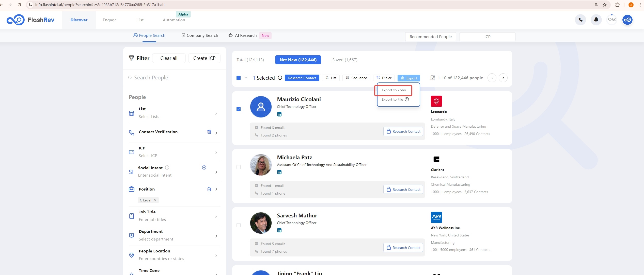Click the AYR Wellness company logo
The width and height of the screenshot is (644, 275).
pos(436,217)
